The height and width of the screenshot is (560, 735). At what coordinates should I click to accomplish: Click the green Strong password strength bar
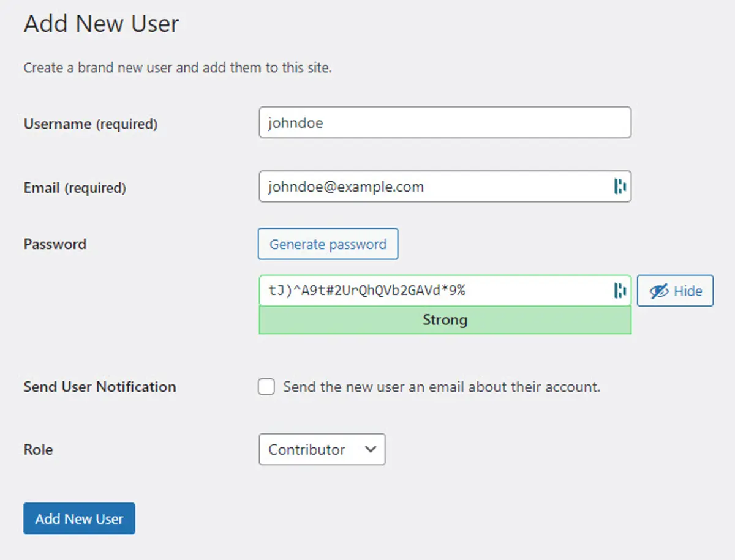(x=445, y=320)
